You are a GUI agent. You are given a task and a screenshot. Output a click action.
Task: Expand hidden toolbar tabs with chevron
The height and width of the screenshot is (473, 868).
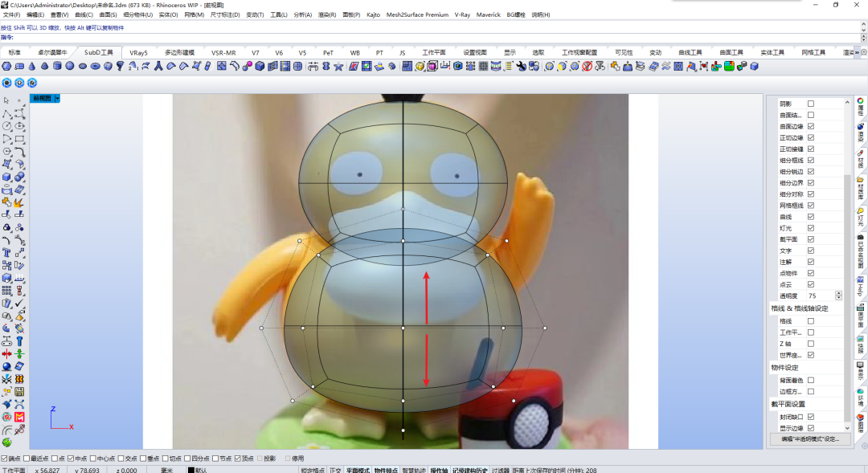coord(857,52)
